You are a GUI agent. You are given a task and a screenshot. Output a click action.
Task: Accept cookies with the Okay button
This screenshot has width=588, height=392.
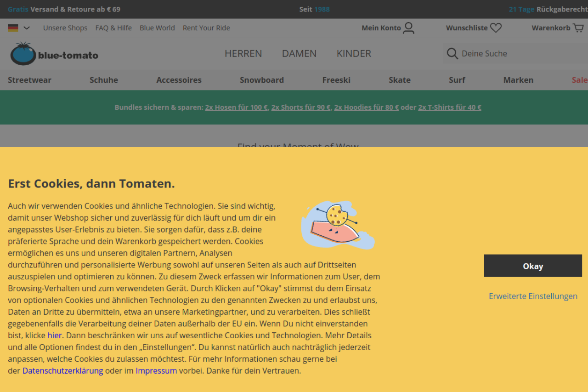point(533,266)
